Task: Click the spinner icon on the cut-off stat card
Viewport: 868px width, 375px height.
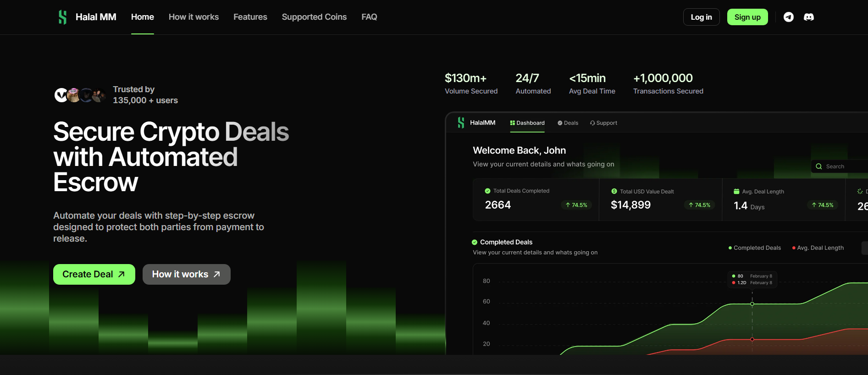Action: 860,191
